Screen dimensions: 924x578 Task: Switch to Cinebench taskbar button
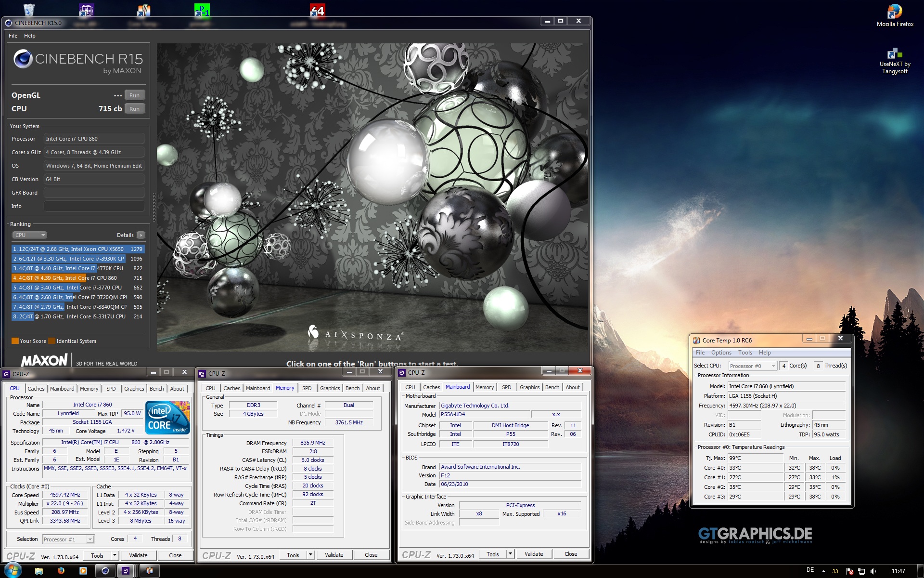105,571
